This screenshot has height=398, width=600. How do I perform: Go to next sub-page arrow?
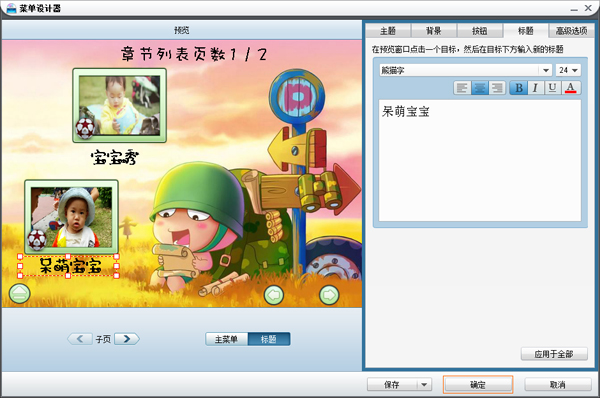pyautogui.click(x=127, y=339)
